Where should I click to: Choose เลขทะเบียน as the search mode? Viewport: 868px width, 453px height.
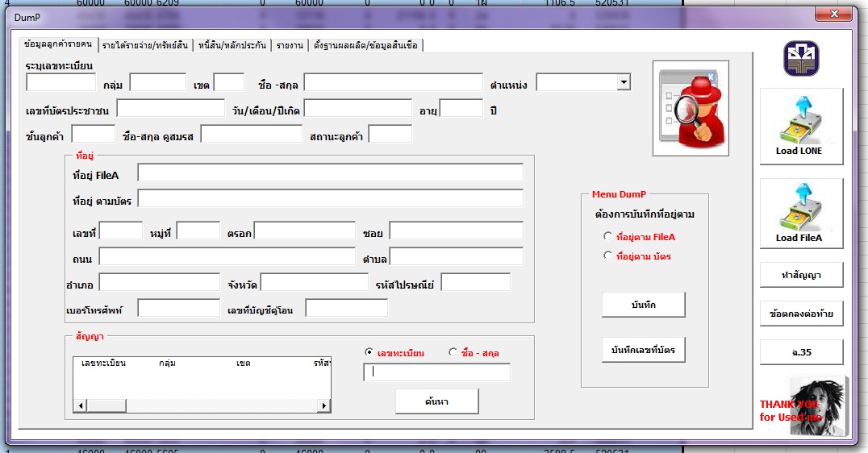[369, 352]
